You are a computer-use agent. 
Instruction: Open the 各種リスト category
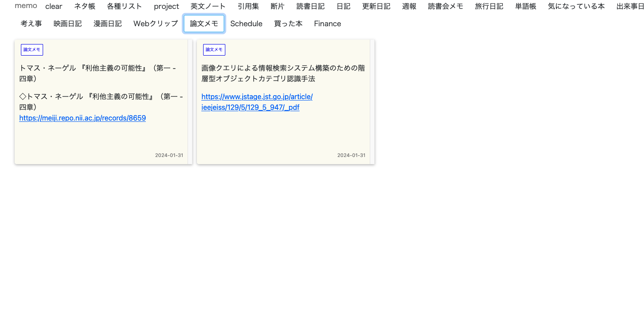[124, 6]
